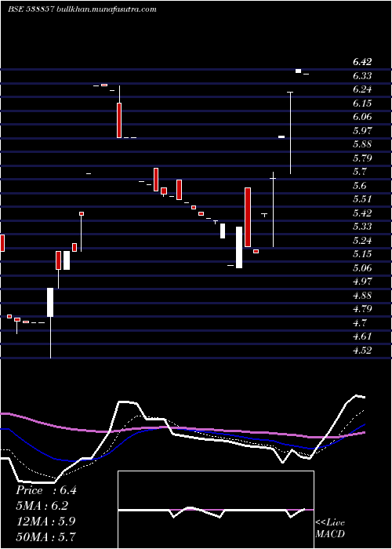Pick the 4.88 price axis label
This screenshot has width=392, height=549.
(x=362, y=295)
